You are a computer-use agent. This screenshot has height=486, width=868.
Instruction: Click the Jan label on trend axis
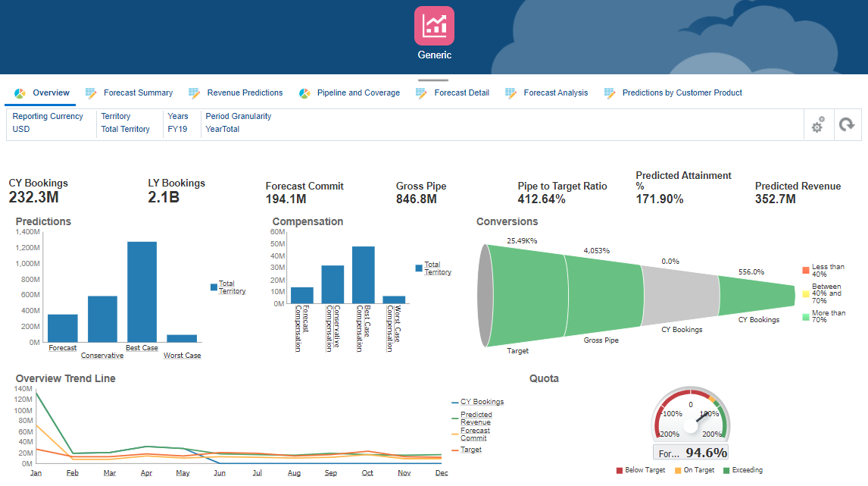click(36, 472)
